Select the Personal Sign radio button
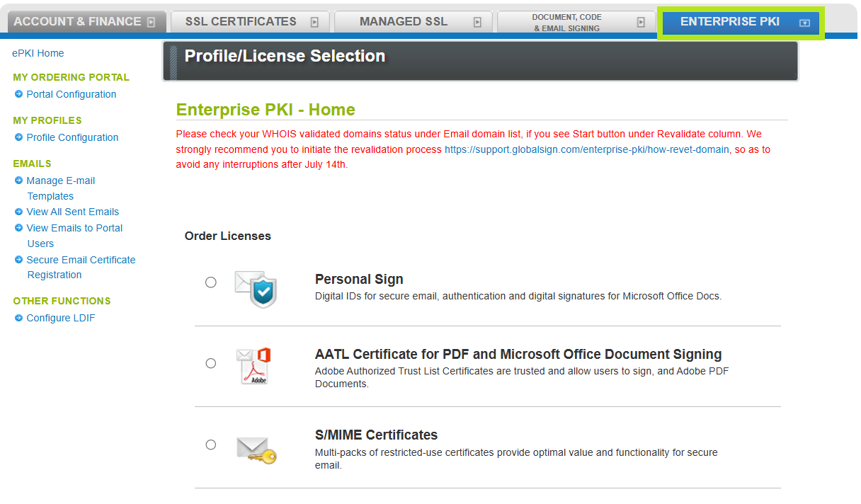Screen dimensions: 861x504 (211, 282)
